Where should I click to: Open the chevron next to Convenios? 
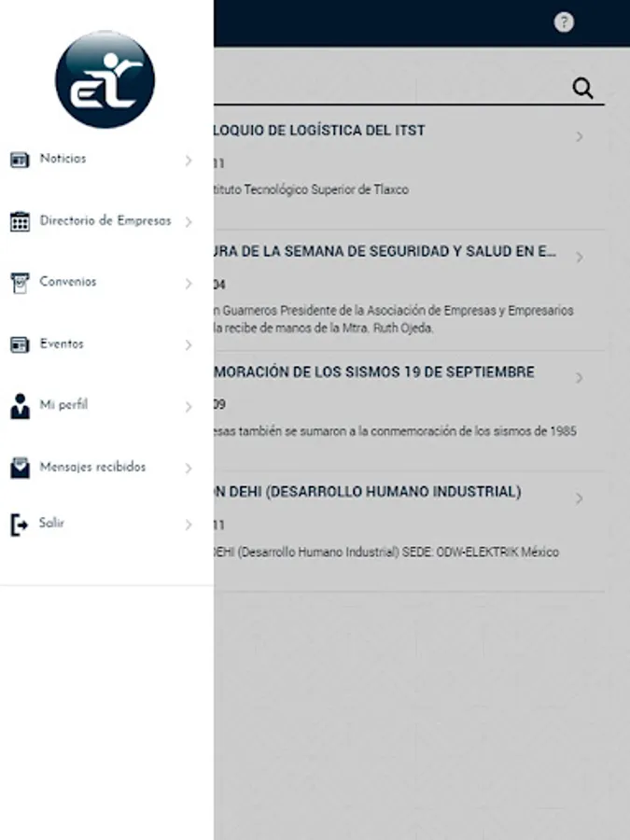coord(188,284)
